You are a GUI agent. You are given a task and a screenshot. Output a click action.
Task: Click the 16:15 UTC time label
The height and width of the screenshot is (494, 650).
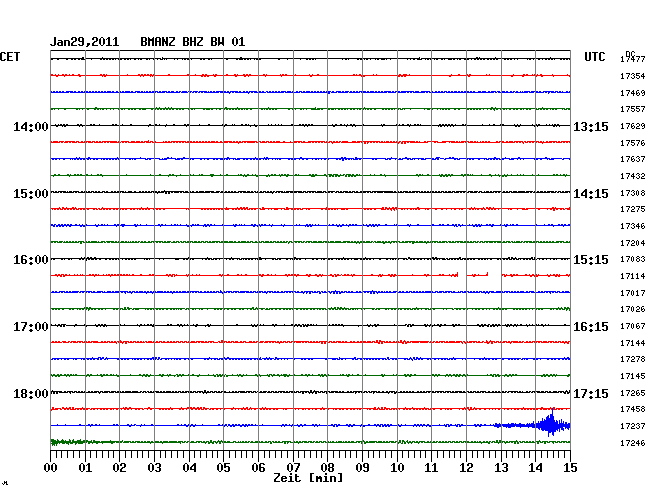[x=591, y=327]
